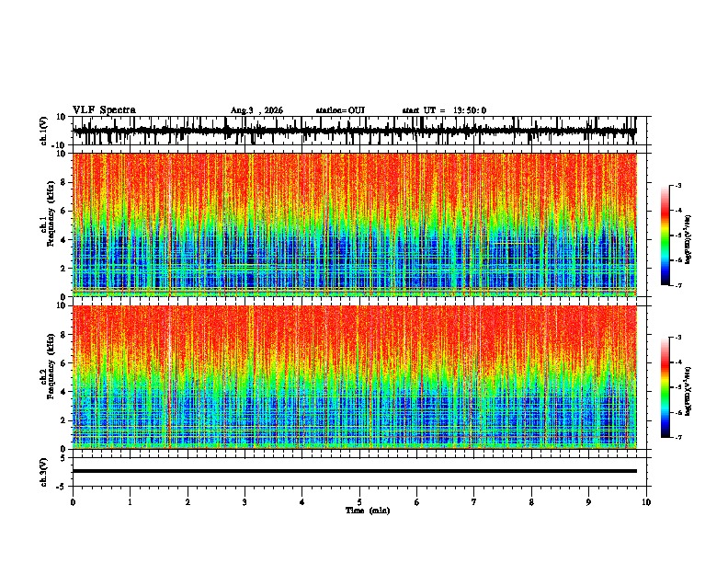
Task: Click the '-5' tick on ch.1 colorbar
Action: coord(677,236)
